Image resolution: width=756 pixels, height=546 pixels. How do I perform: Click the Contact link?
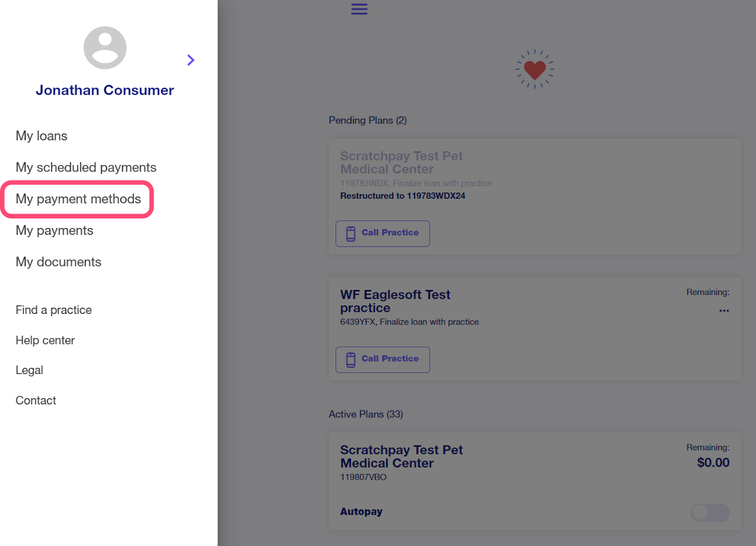(36, 401)
